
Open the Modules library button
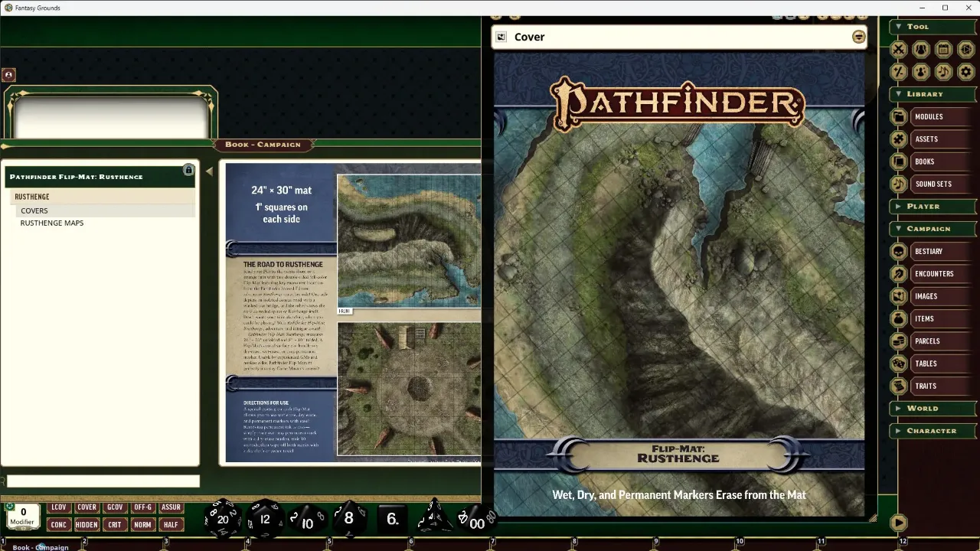coord(942,117)
